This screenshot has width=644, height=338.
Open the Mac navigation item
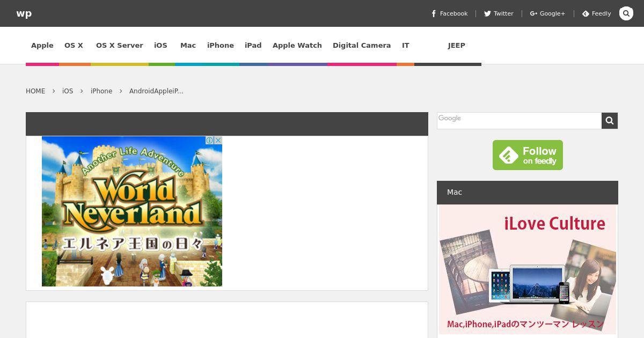tap(188, 46)
